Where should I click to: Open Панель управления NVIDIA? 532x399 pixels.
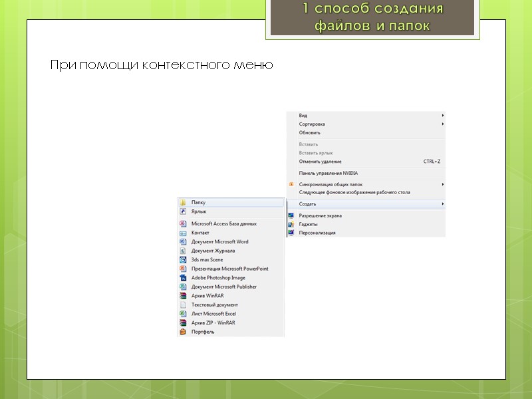(366, 173)
